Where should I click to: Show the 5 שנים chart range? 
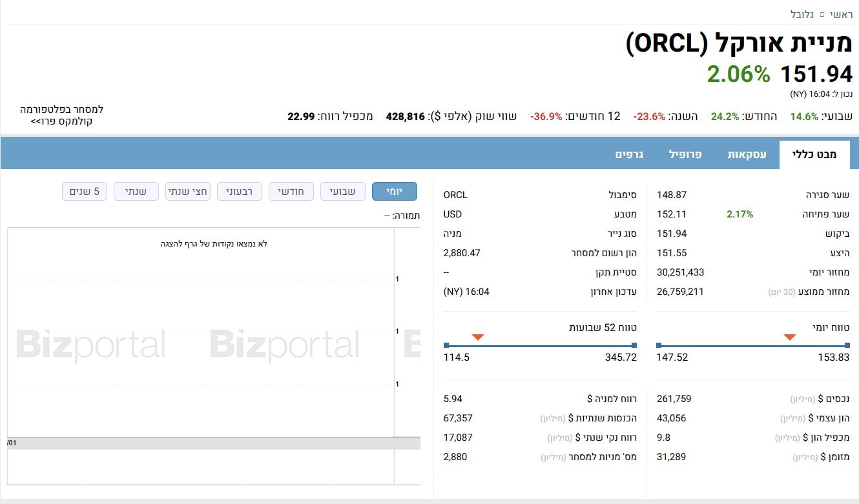pyautogui.click(x=85, y=192)
